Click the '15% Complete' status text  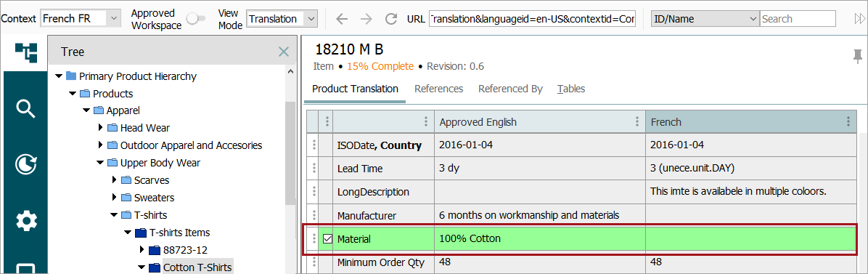380,67
